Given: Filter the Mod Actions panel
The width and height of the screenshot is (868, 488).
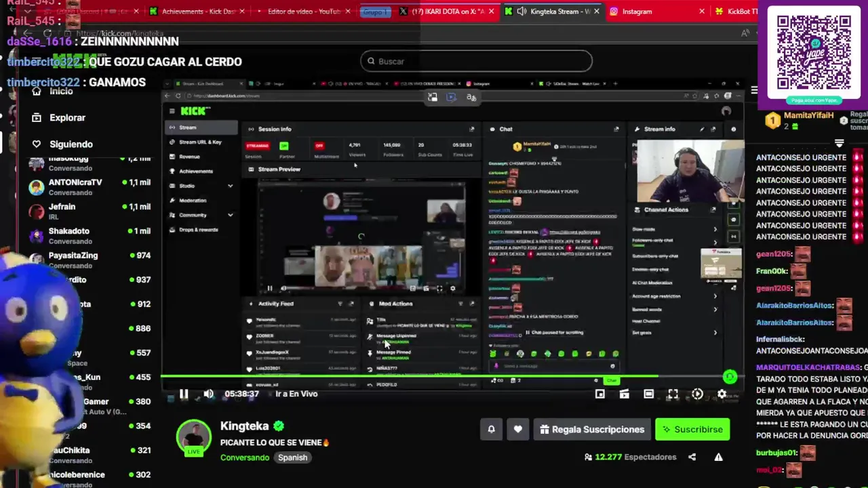Looking at the screenshot, I should [x=461, y=304].
